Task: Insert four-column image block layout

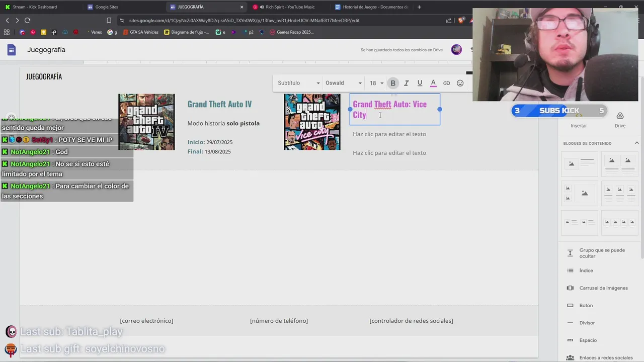Action: pyautogui.click(x=620, y=222)
